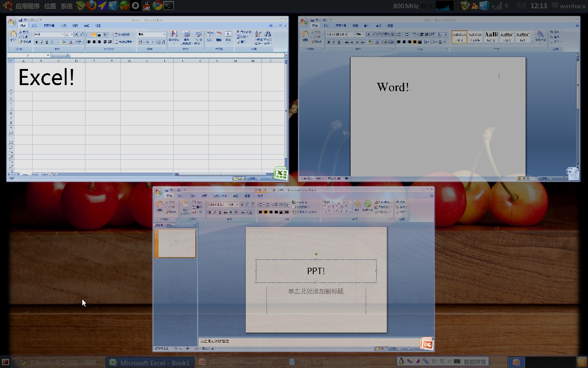Screen dimensions: 588x368
Task: Click bullets list icon in Word ribbon
Action: coord(399,34)
